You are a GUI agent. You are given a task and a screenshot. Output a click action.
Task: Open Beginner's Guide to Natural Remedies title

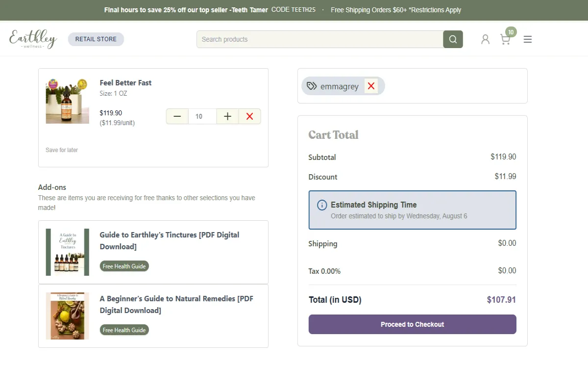pos(176,304)
